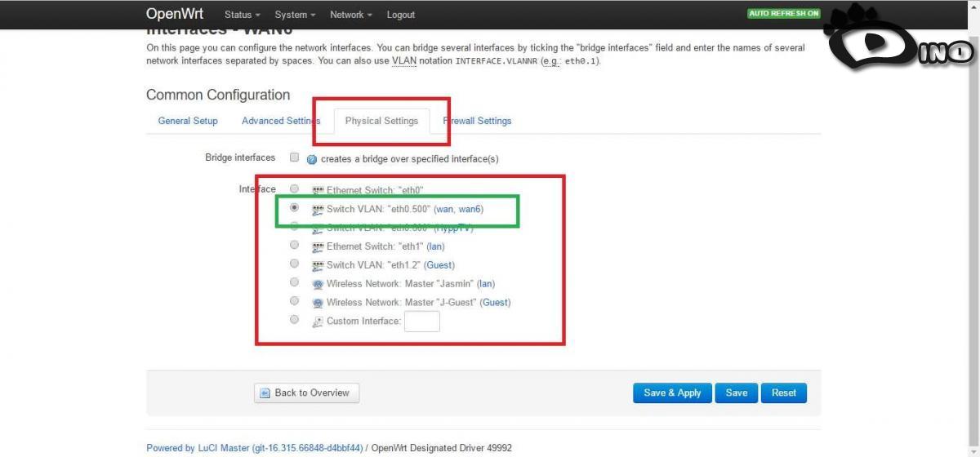
Task: Switch to the Physical Settings tab
Action: 381,121
